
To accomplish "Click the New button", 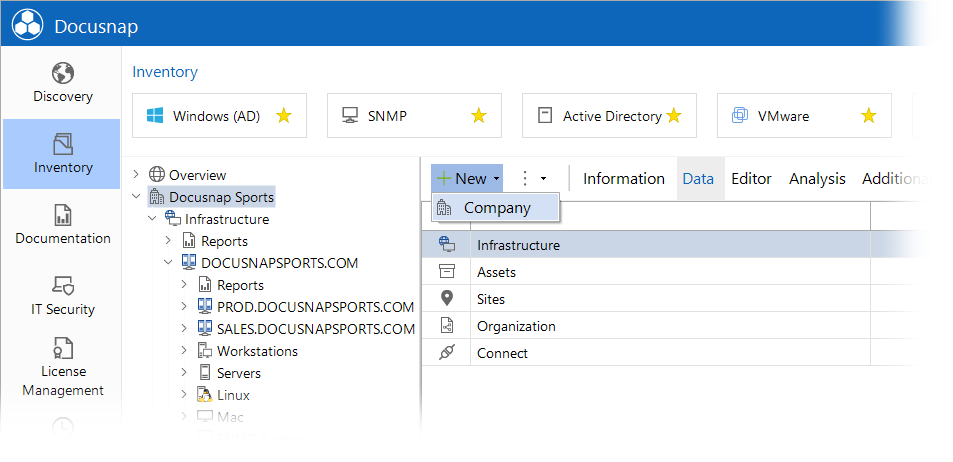I will pos(467,179).
